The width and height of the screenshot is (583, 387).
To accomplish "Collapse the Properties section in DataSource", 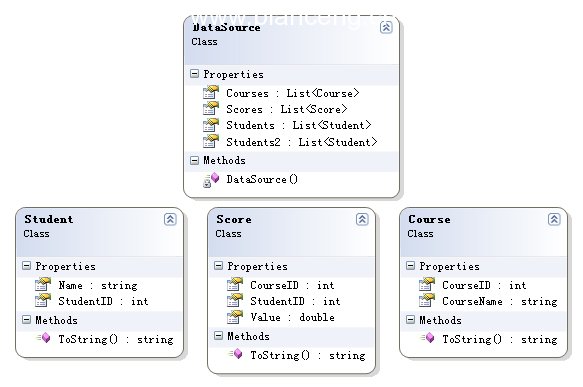I will point(194,74).
